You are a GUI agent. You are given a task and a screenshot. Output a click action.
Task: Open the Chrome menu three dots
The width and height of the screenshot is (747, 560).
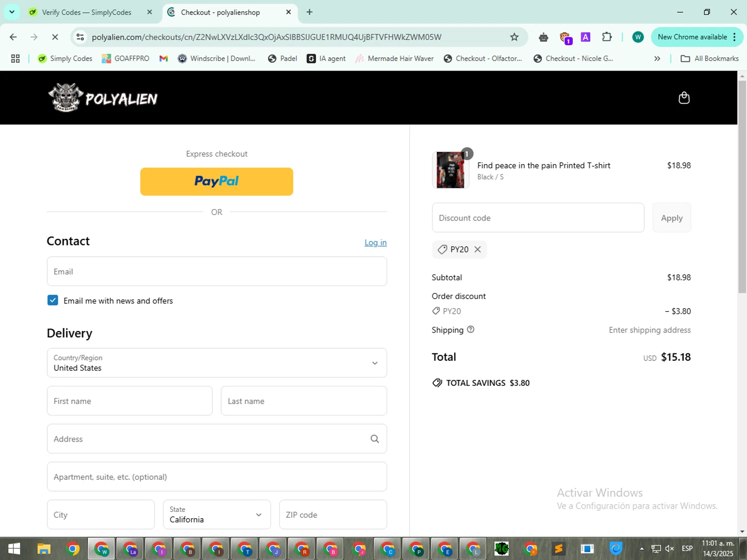(x=735, y=37)
